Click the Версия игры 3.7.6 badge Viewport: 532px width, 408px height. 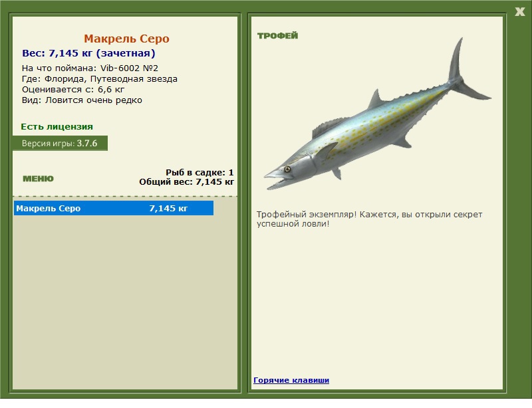60,143
